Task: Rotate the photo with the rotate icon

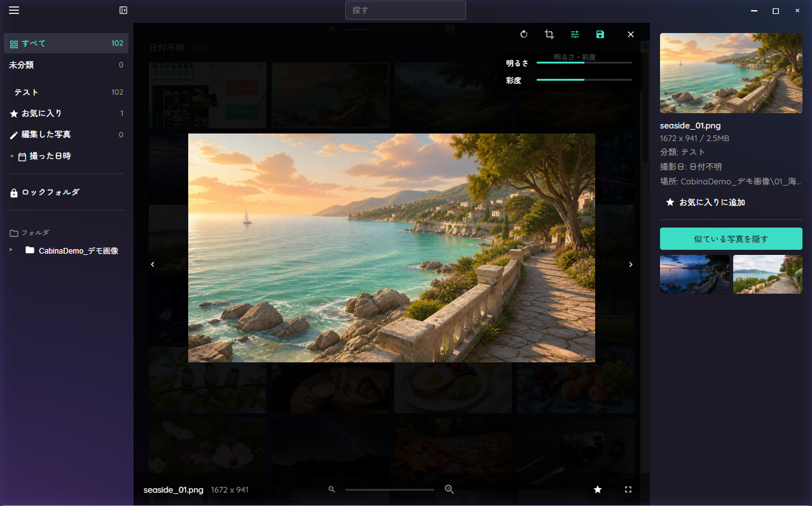Action: point(524,34)
